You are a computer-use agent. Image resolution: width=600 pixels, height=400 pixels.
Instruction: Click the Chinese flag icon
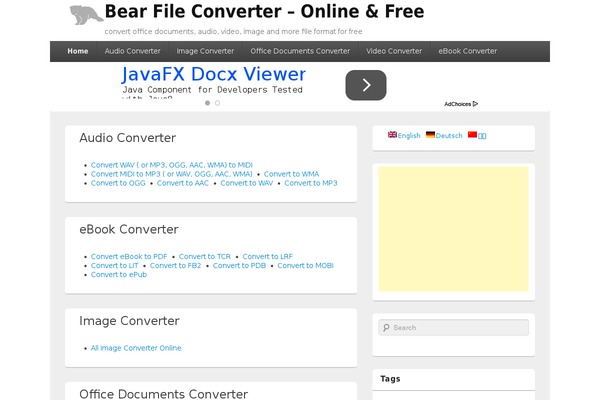(473, 135)
